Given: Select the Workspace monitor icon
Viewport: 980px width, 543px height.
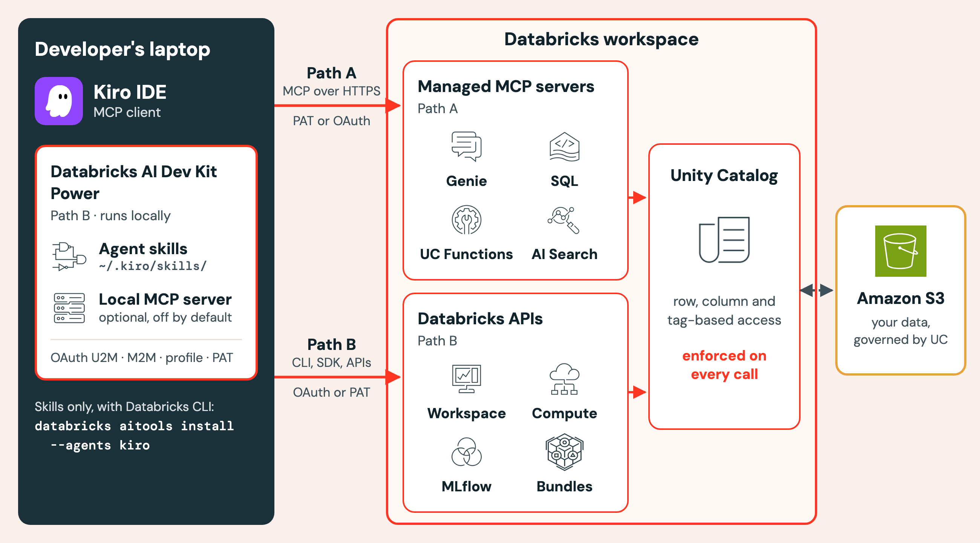Looking at the screenshot, I should (x=466, y=379).
